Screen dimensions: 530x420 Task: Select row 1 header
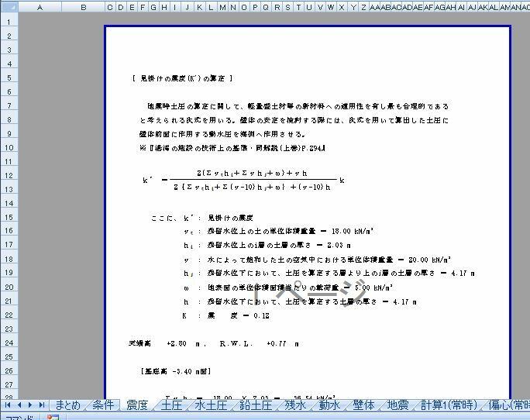click(9, 22)
